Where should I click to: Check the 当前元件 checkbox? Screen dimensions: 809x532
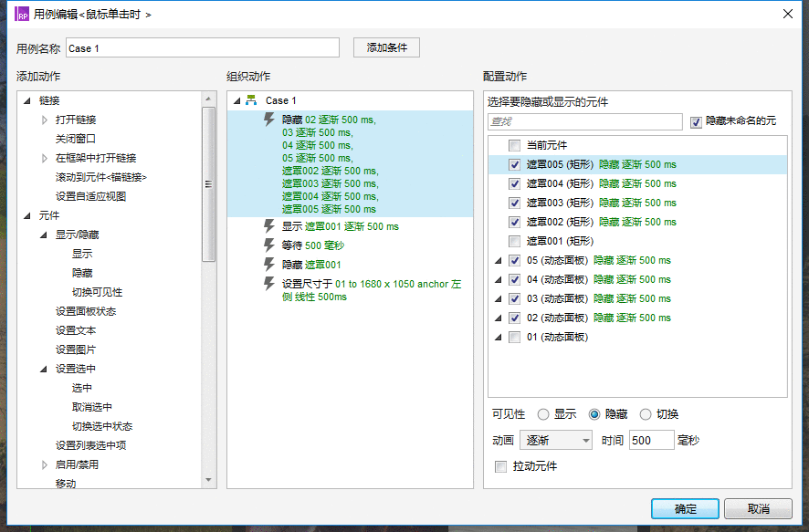point(514,145)
